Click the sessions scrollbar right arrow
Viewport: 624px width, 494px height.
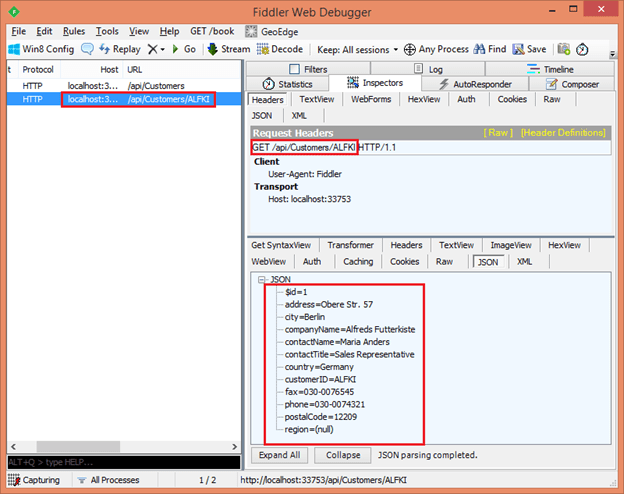235,447
